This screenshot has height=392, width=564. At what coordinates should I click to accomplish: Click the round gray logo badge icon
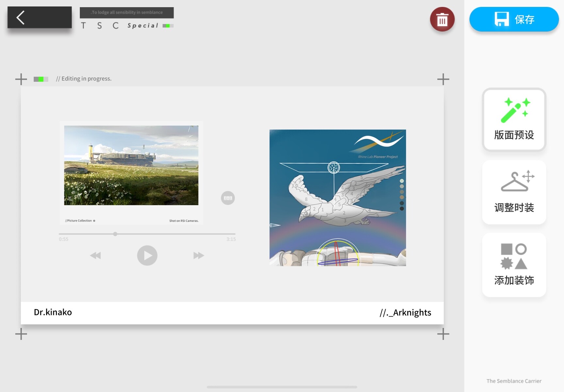(228, 198)
